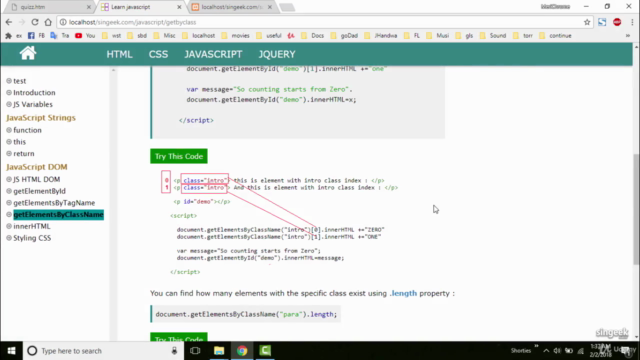Click the .length property text
The height and width of the screenshot is (360, 640).
point(403,293)
